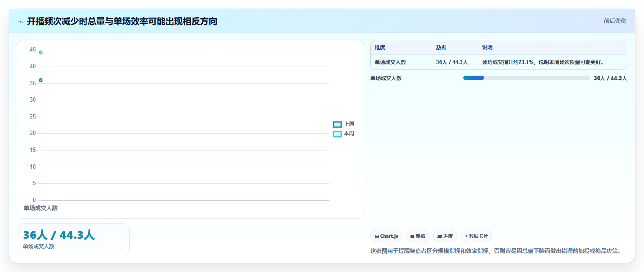Click the Chart.js tag
The height and width of the screenshot is (272, 644).
pyautogui.click(x=386, y=236)
